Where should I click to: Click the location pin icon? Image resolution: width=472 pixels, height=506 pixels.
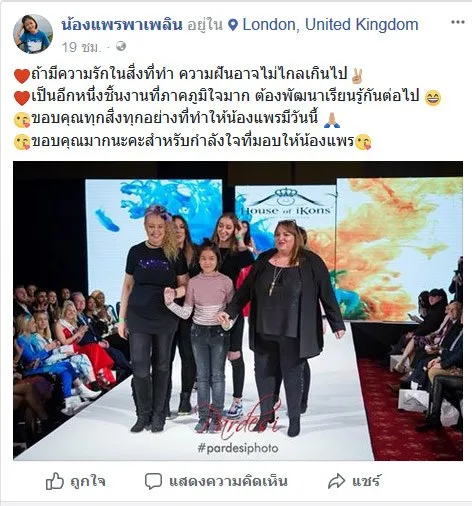(x=234, y=25)
